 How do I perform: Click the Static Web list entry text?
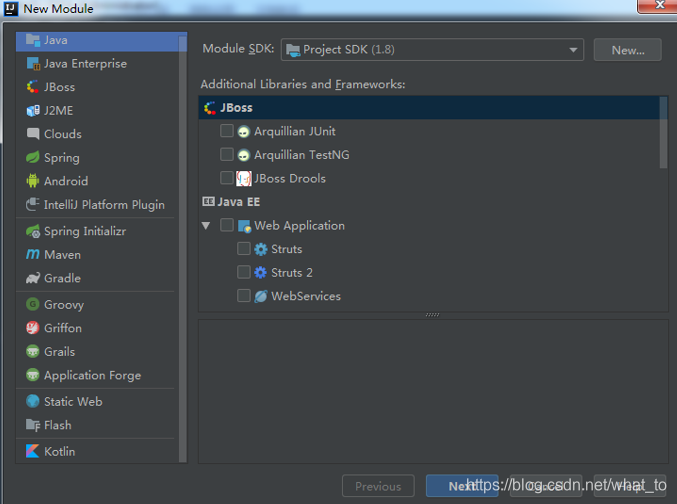coord(73,401)
